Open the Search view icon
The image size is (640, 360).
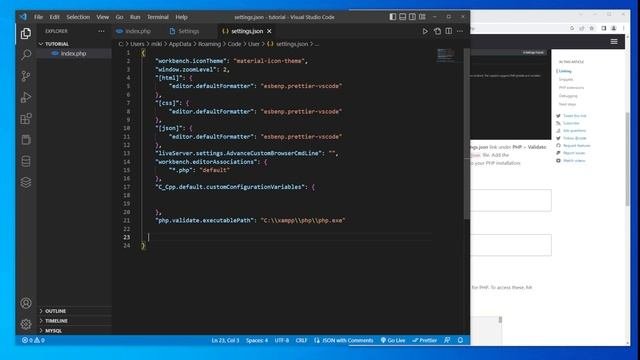click(26, 54)
